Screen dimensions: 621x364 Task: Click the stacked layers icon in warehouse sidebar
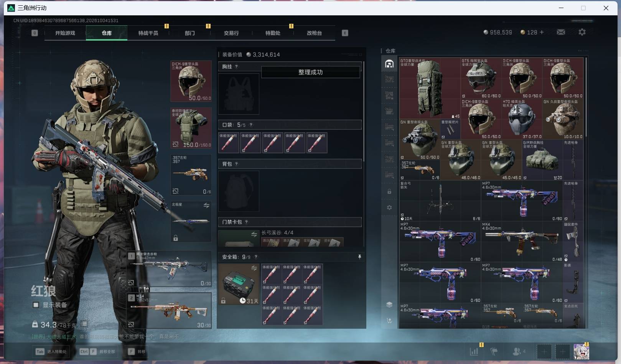[x=389, y=305]
